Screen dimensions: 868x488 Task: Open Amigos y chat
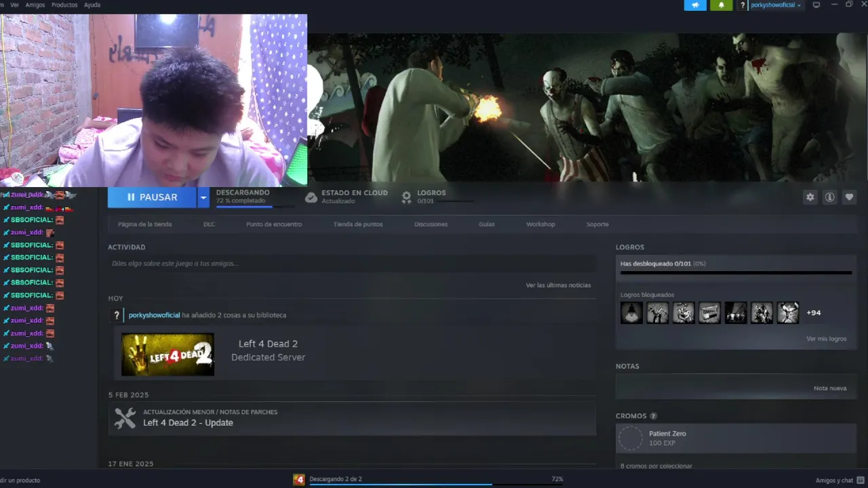click(834, 481)
